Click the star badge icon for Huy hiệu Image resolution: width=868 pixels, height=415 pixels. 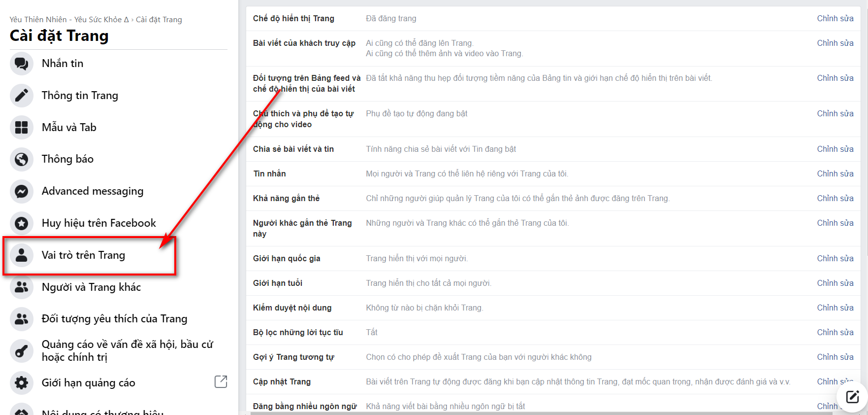tap(22, 223)
